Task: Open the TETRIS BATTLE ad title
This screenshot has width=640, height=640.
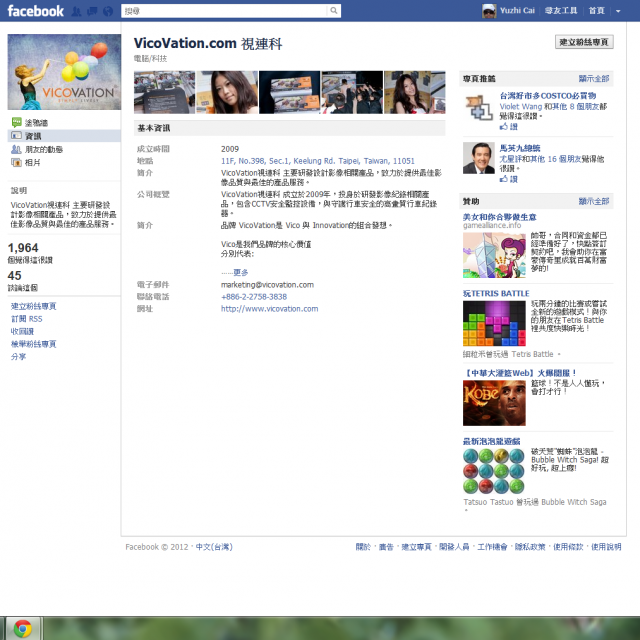Action: tap(496, 293)
